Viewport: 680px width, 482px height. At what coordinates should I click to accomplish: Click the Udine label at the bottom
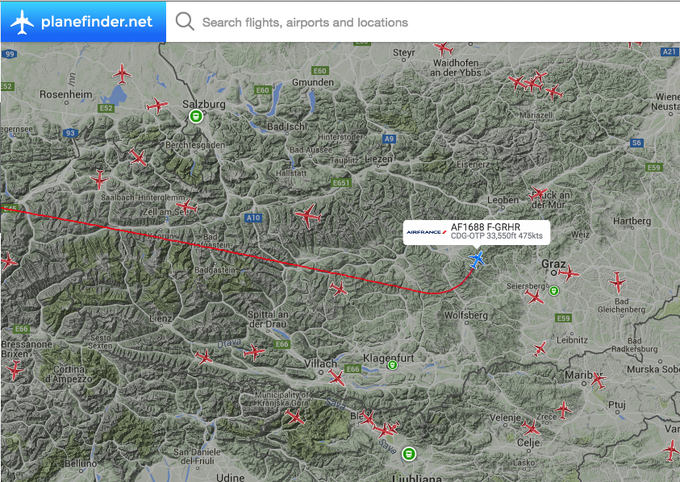[x=230, y=477]
